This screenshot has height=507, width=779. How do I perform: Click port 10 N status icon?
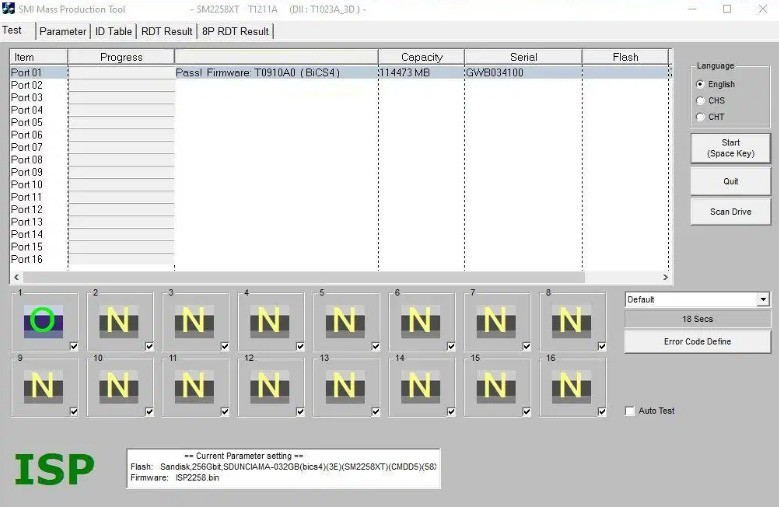[119, 387]
